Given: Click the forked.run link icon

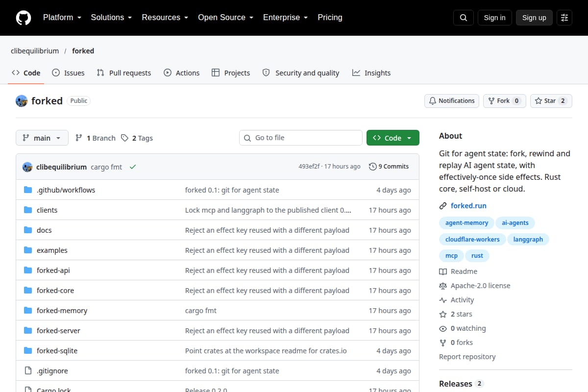Looking at the screenshot, I should click(443, 206).
